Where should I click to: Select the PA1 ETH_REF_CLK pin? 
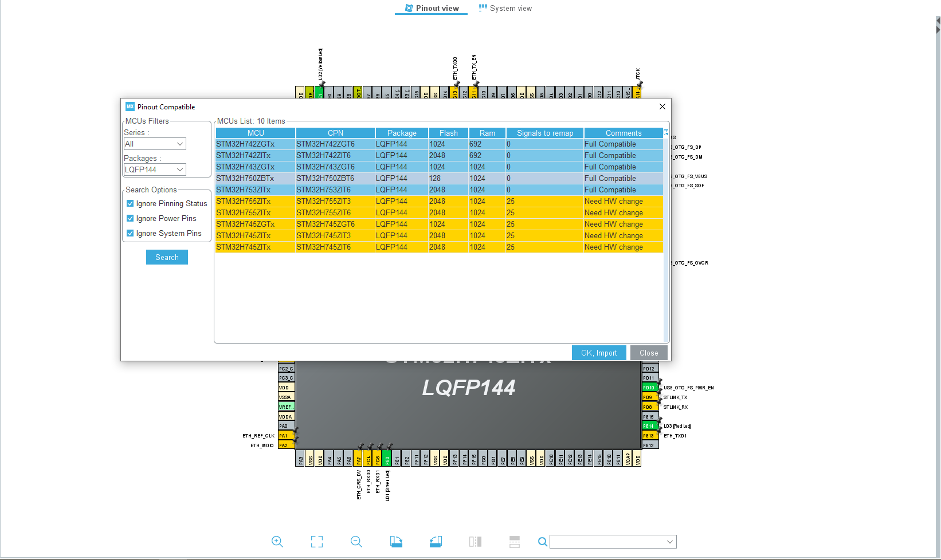tap(287, 436)
